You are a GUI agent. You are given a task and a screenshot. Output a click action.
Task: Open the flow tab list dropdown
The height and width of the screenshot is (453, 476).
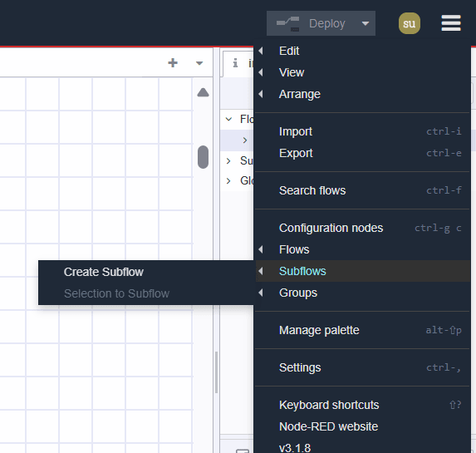199,63
